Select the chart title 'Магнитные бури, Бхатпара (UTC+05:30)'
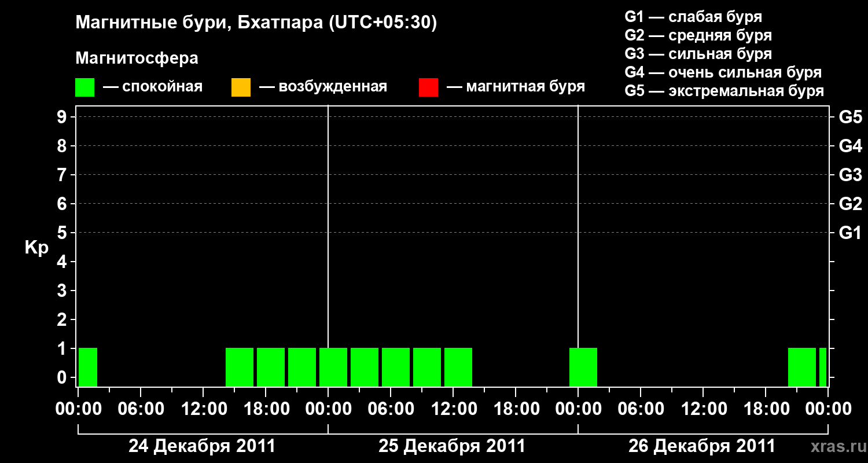 point(256,23)
